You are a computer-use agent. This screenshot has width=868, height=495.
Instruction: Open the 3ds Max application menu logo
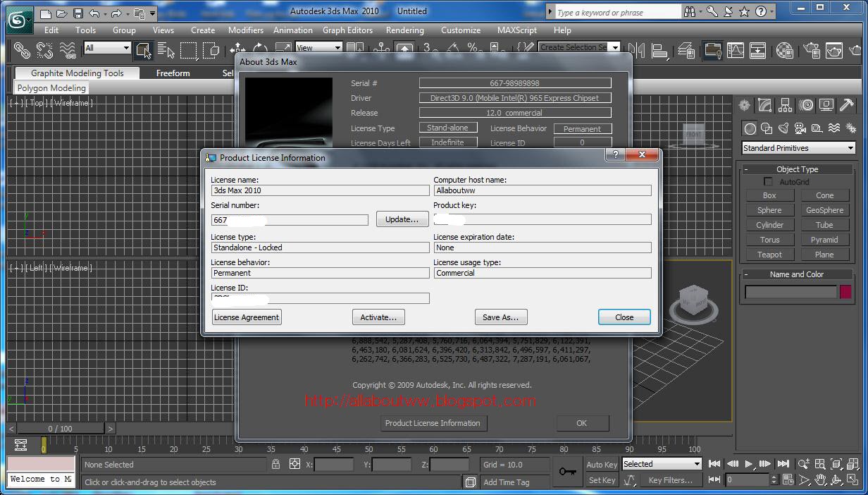click(18, 20)
